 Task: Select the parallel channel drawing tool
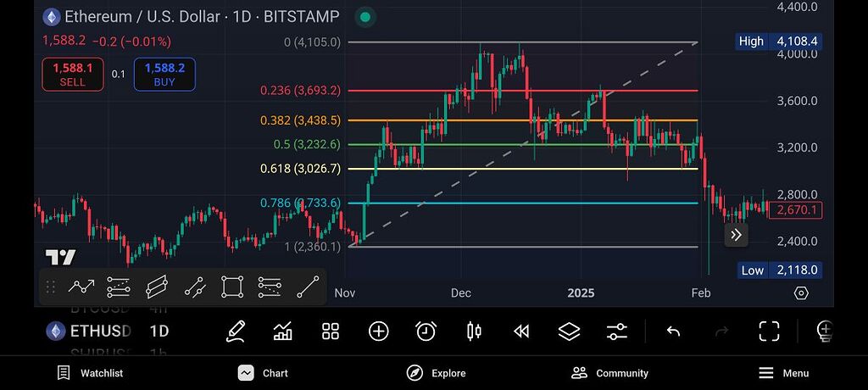click(x=157, y=287)
